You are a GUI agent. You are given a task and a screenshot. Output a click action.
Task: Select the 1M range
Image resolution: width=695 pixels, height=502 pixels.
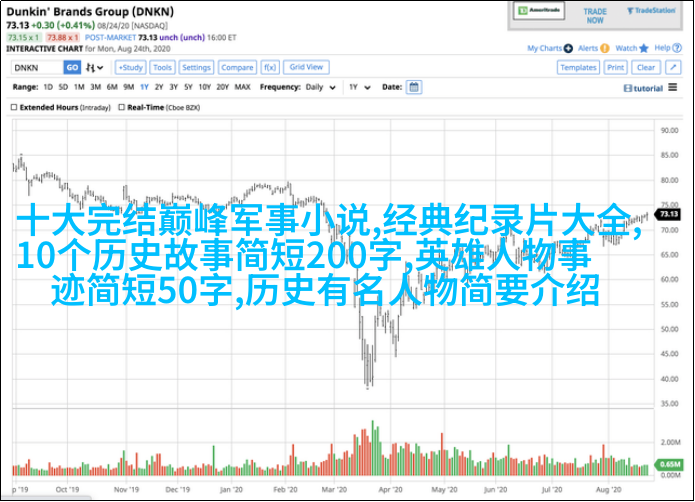[79, 87]
